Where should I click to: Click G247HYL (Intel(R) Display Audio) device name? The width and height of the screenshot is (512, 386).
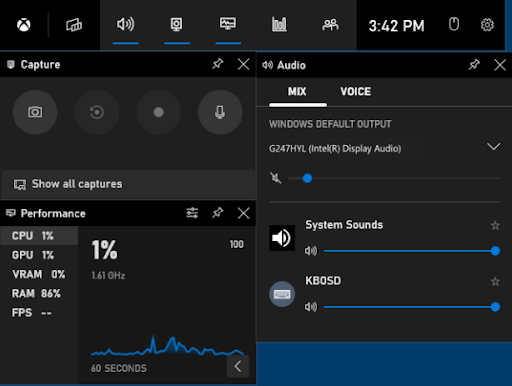coord(335,148)
